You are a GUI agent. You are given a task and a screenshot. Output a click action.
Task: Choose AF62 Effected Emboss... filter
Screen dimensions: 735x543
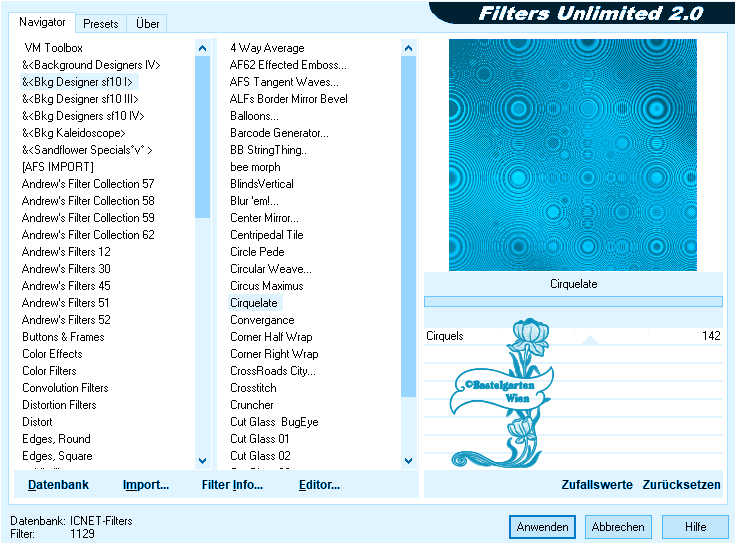[x=288, y=65]
